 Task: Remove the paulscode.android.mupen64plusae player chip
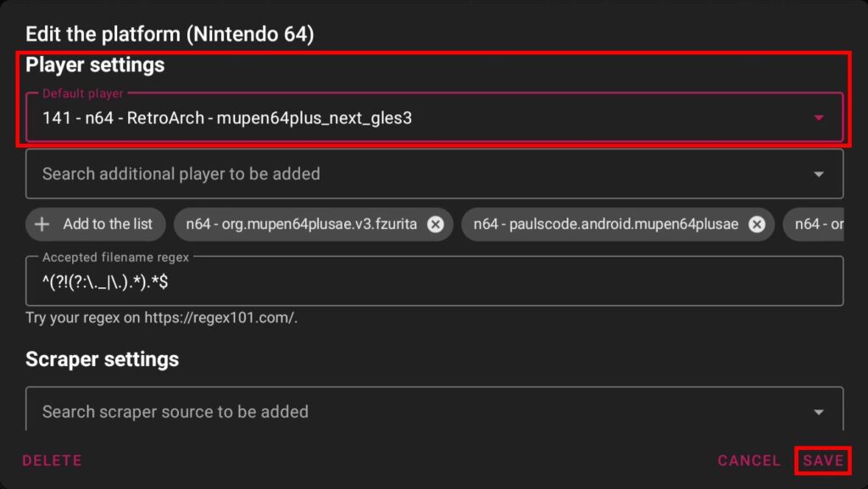click(x=757, y=225)
